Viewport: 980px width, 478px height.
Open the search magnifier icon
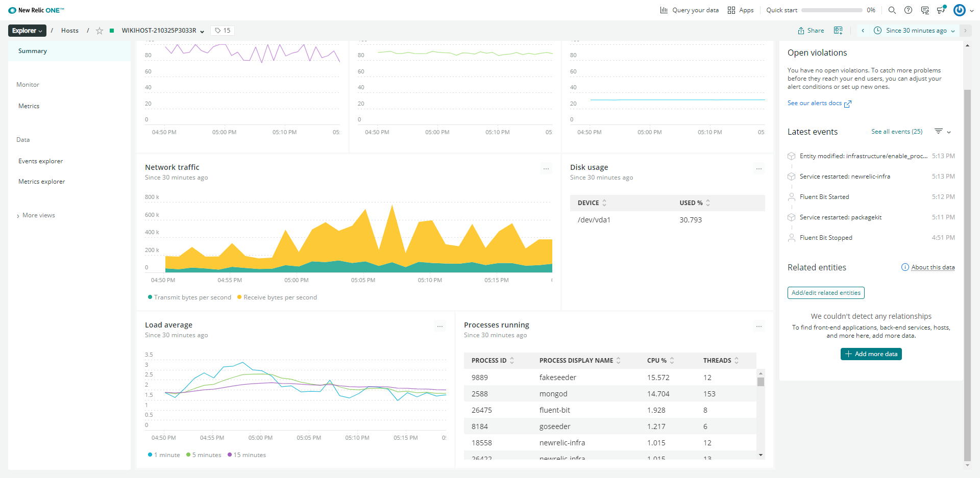pyautogui.click(x=892, y=10)
